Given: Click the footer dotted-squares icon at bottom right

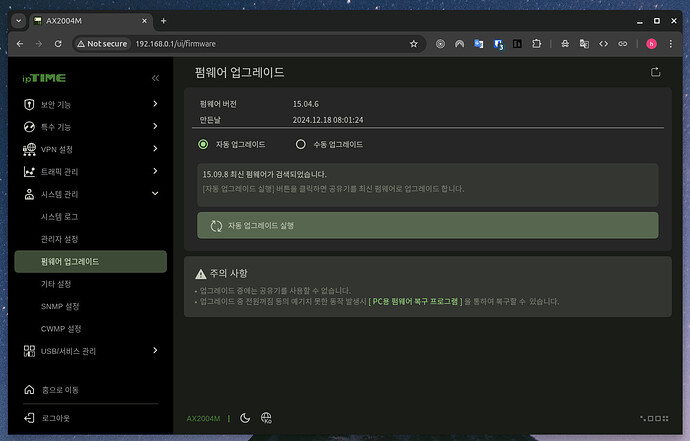Looking at the screenshot, I should [654, 418].
